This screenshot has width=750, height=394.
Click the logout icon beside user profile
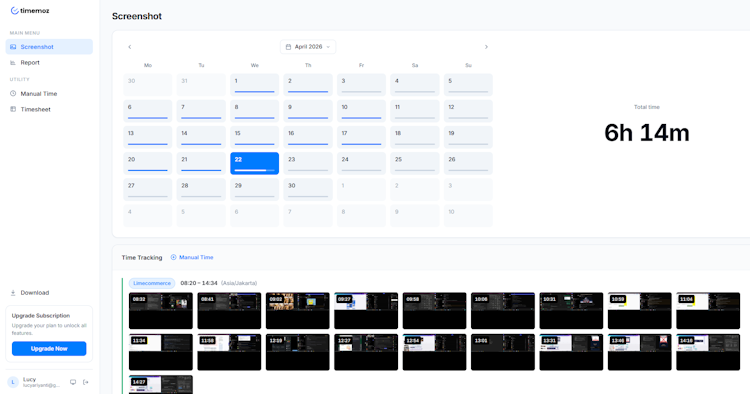click(x=86, y=382)
